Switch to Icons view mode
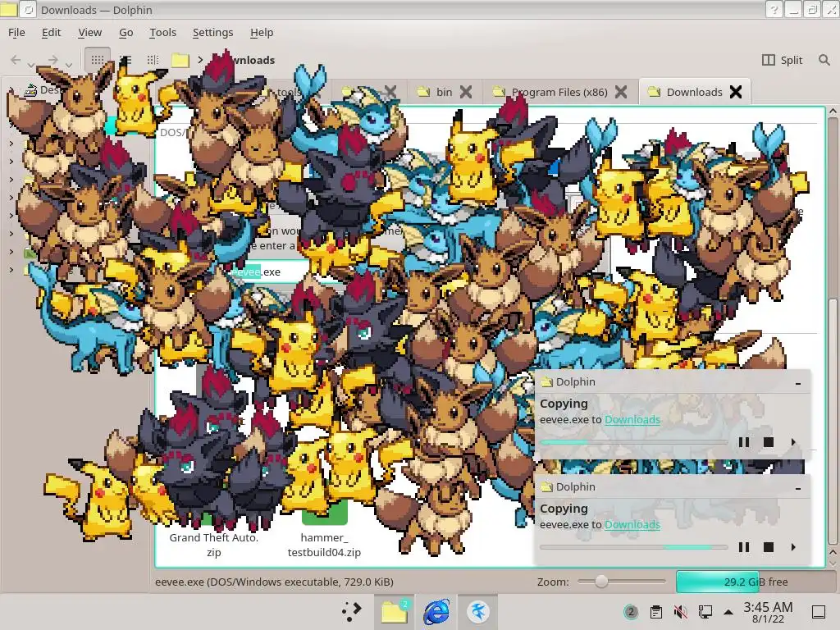The image size is (840, 630). click(98, 60)
